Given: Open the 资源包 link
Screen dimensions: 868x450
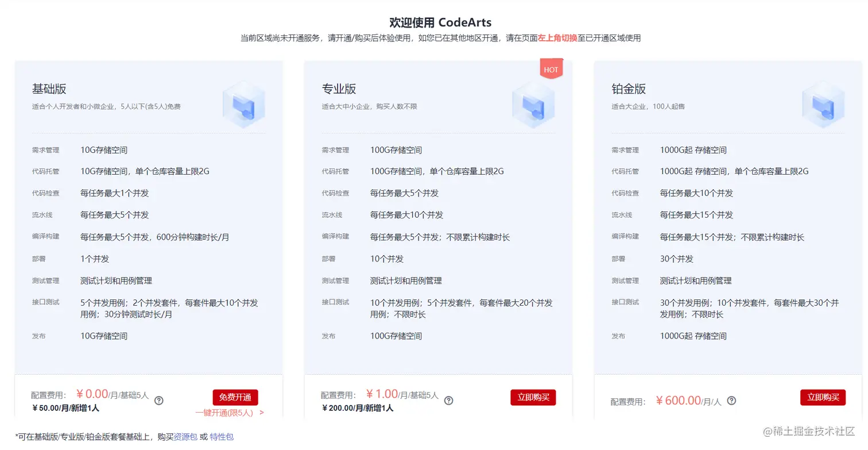Looking at the screenshot, I should (x=185, y=437).
